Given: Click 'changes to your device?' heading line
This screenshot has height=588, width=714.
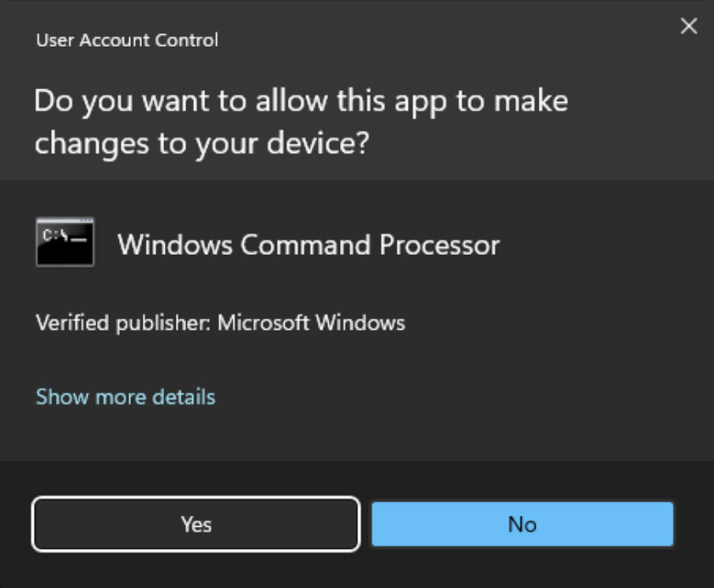Looking at the screenshot, I should coord(201,144).
